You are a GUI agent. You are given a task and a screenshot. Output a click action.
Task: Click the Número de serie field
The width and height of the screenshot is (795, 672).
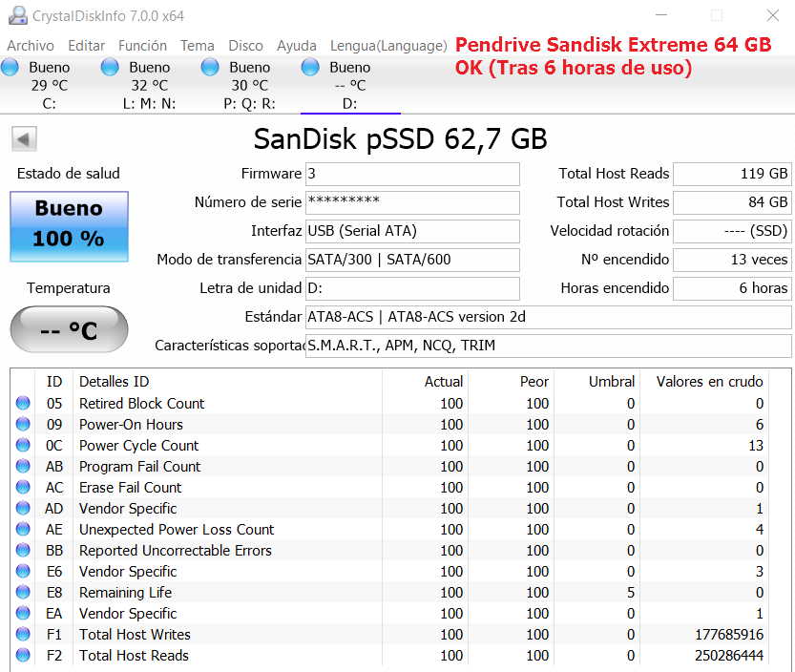pos(412,202)
